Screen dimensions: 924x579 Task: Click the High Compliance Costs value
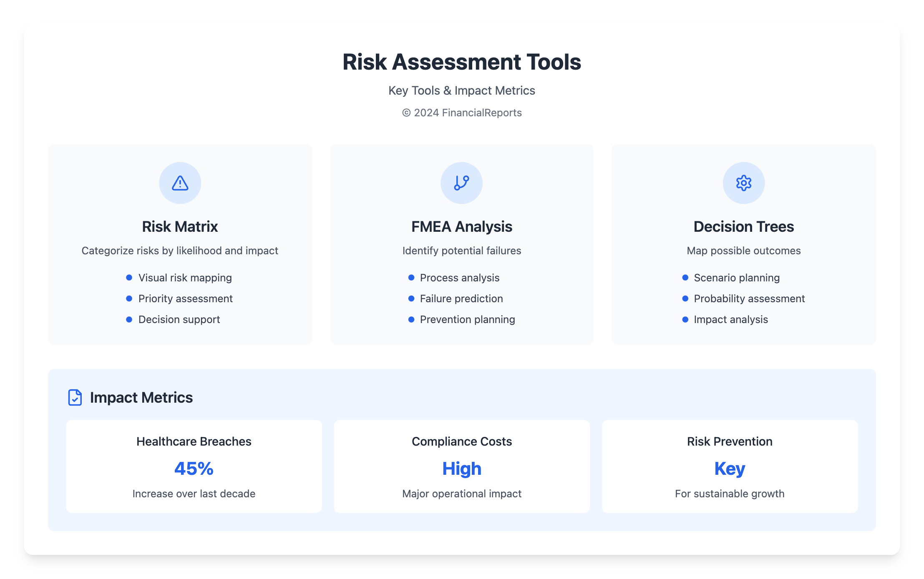[x=461, y=469]
